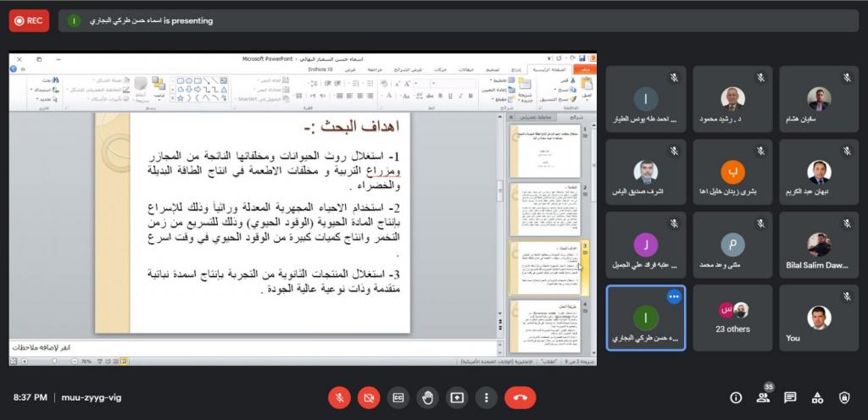Click the Present now screen-share icon
868x420 pixels.
[x=457, y=397]
